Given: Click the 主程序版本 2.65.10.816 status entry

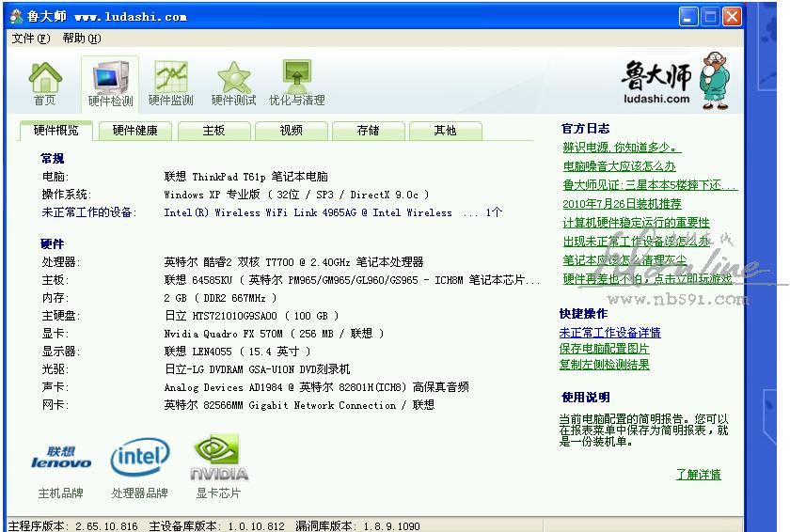Looking at the screenshot, I should pyautogui.click(x=73, y=526).
